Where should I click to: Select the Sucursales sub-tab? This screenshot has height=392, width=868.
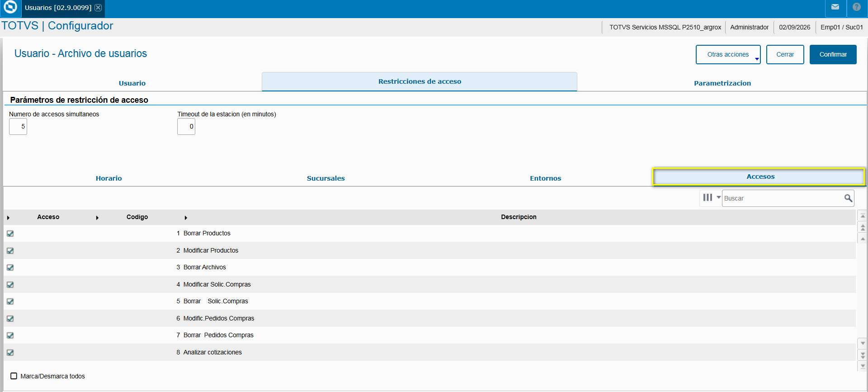tap(325, 178)
